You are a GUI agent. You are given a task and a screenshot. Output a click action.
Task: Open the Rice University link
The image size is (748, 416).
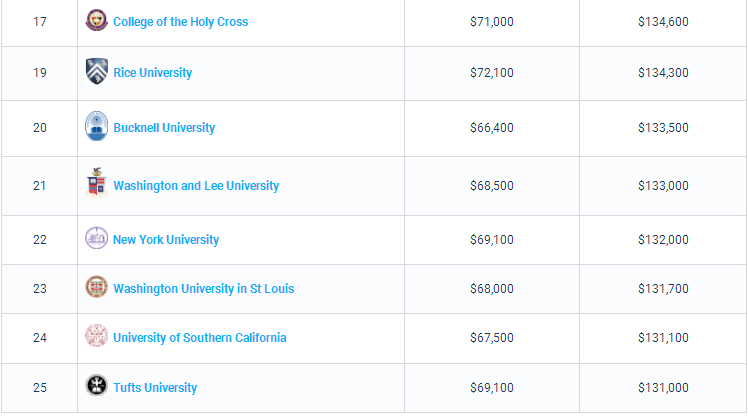[x=152, y=73]
